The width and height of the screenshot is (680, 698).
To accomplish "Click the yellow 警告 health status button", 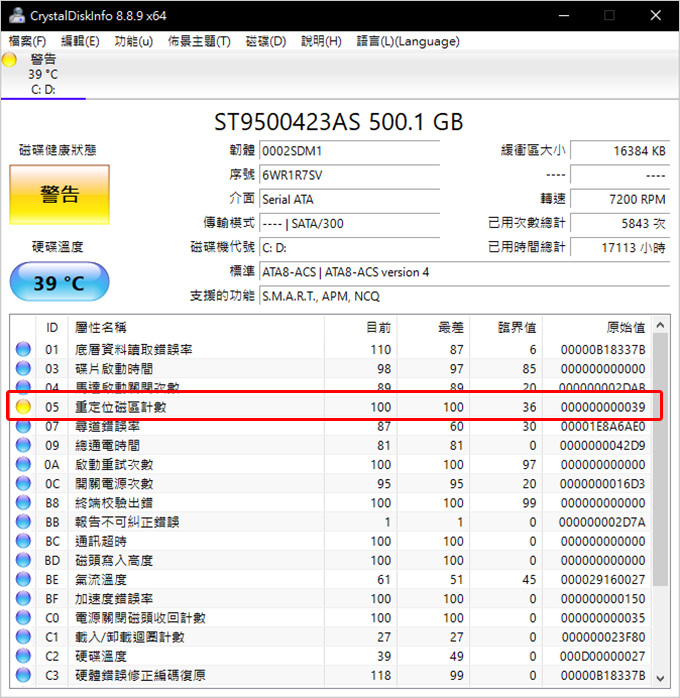I will (x=60, y=195).
